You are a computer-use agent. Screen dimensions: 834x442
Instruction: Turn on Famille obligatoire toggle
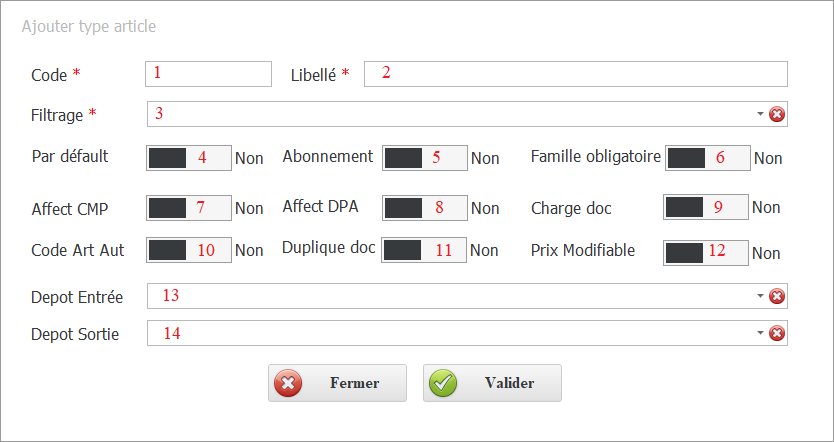[708, 157]
